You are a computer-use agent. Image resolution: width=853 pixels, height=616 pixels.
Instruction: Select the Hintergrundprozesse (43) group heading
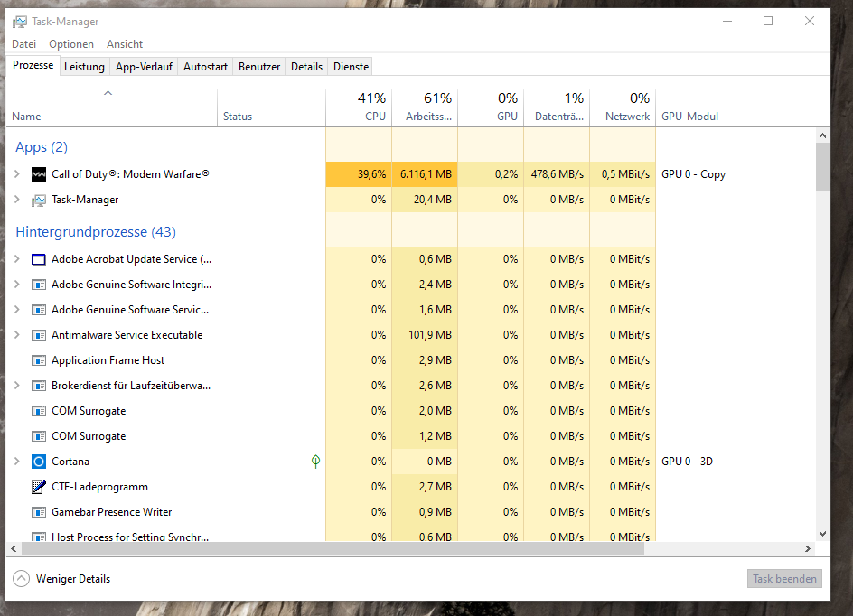[96, 232]
